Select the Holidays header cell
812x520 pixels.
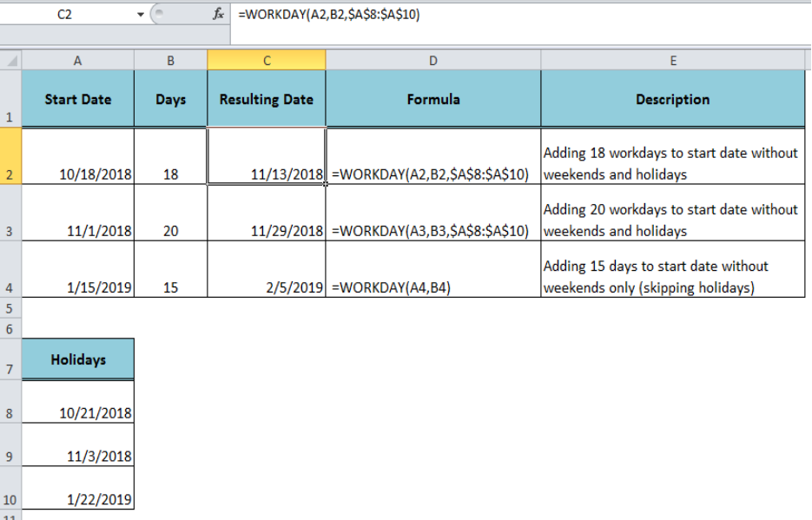[77, 359]
